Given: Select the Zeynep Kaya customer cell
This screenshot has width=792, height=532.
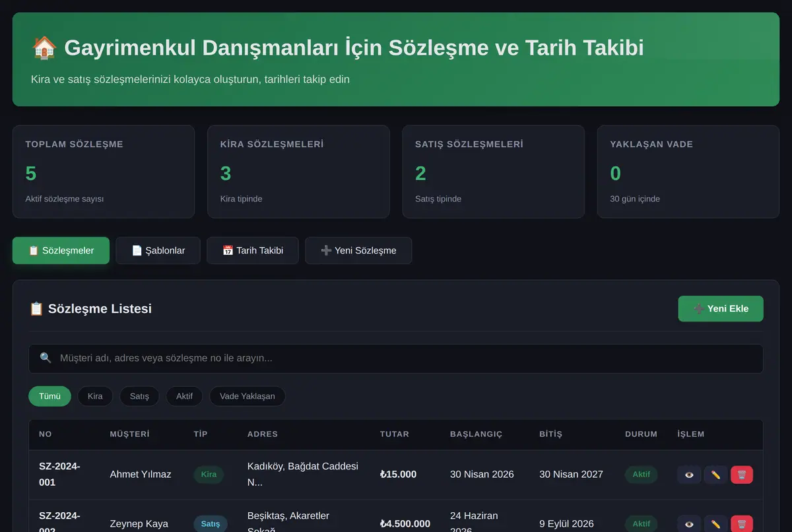Looking at the screenshot, I should point(139,524).
